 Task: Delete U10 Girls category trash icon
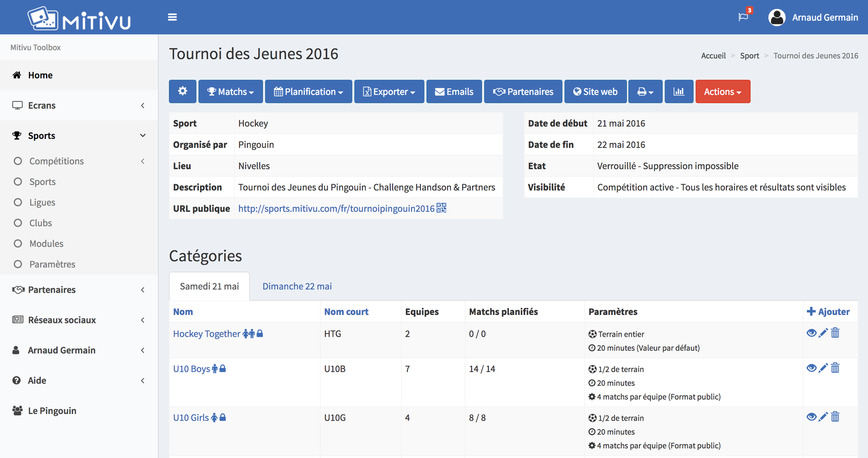[x=835, y=417]
